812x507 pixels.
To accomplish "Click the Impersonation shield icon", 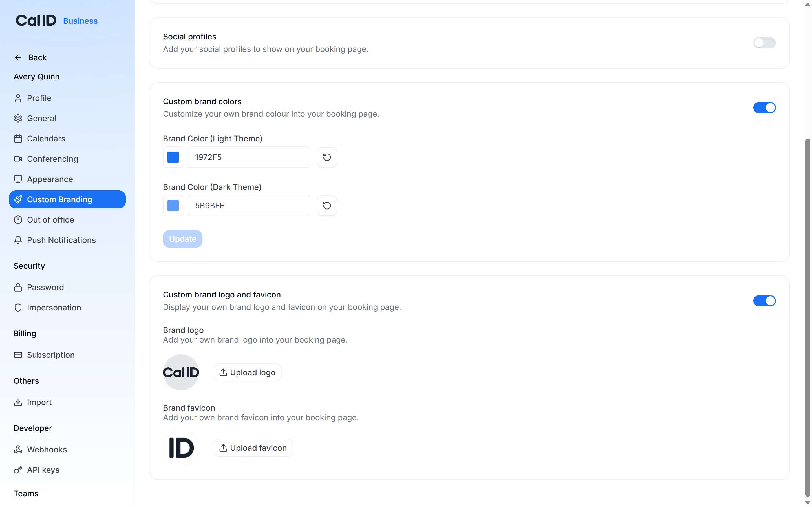I will click(18, 308).
